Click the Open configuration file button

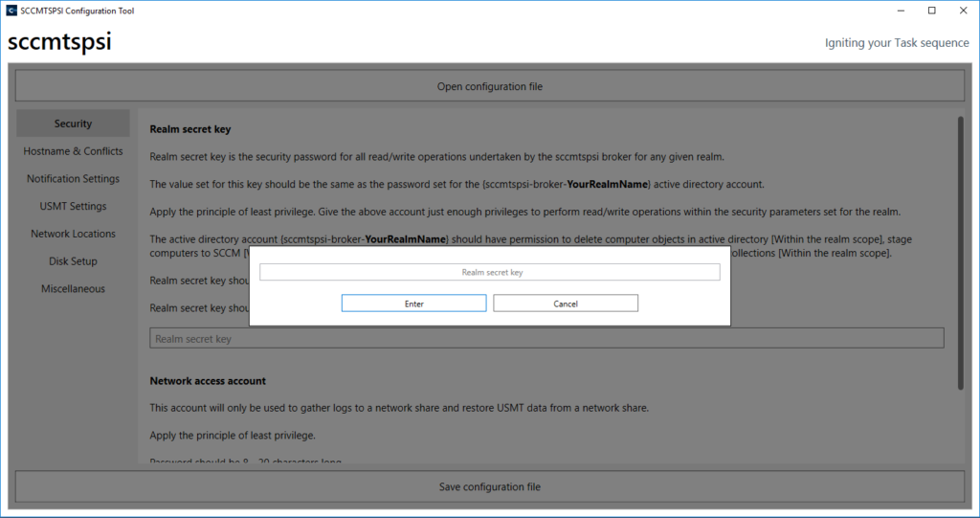489,86
